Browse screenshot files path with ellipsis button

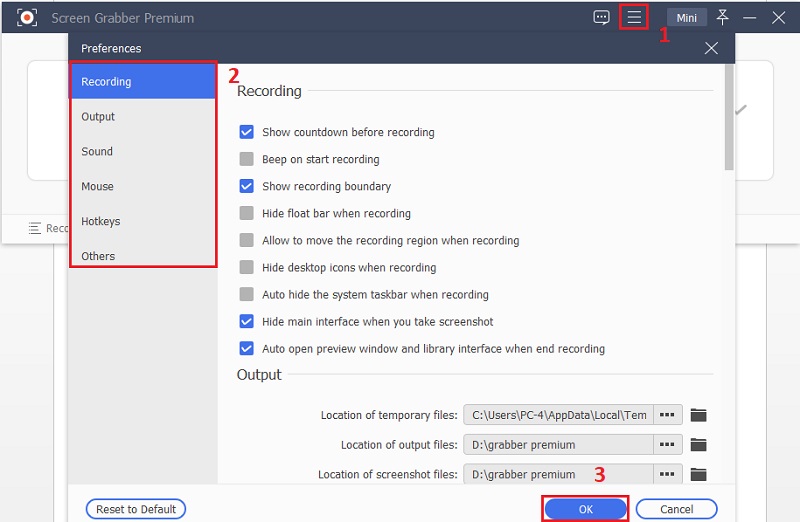coord(667,474)
